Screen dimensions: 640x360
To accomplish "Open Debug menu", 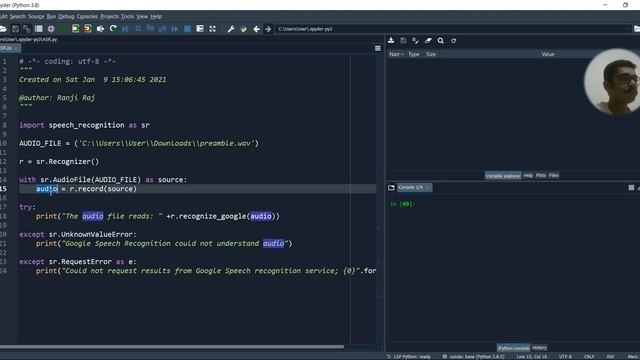I will 66,17.
